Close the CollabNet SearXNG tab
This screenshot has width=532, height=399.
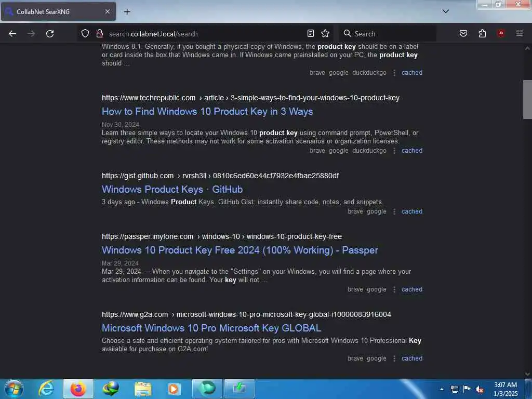[107, 11]
